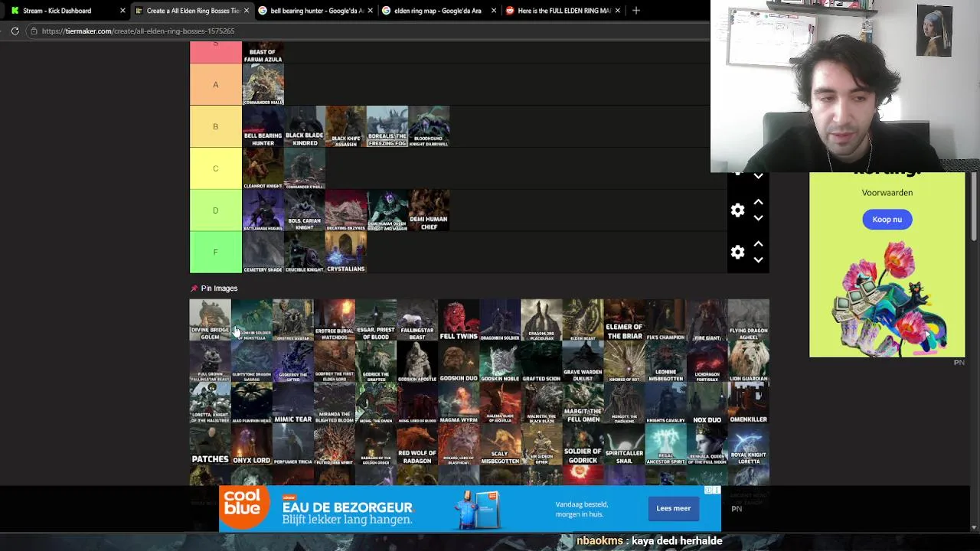
Task: Pick Soldier of Godrick image
Action: [583, 444]
